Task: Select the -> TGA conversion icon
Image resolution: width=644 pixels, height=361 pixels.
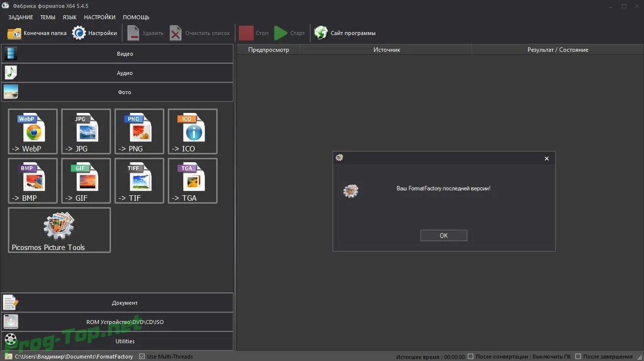Action: pos(192,181)
